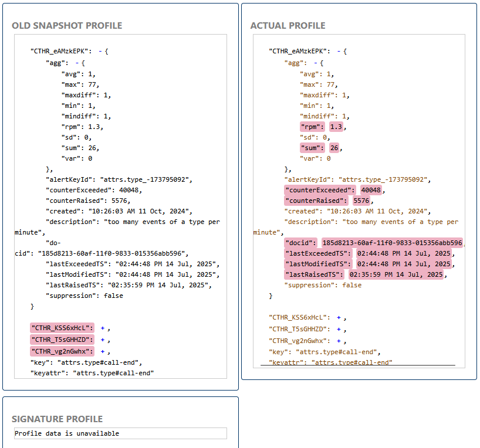Click highlighted "rpm" key in Actual Profile

[x=312, y=127]
